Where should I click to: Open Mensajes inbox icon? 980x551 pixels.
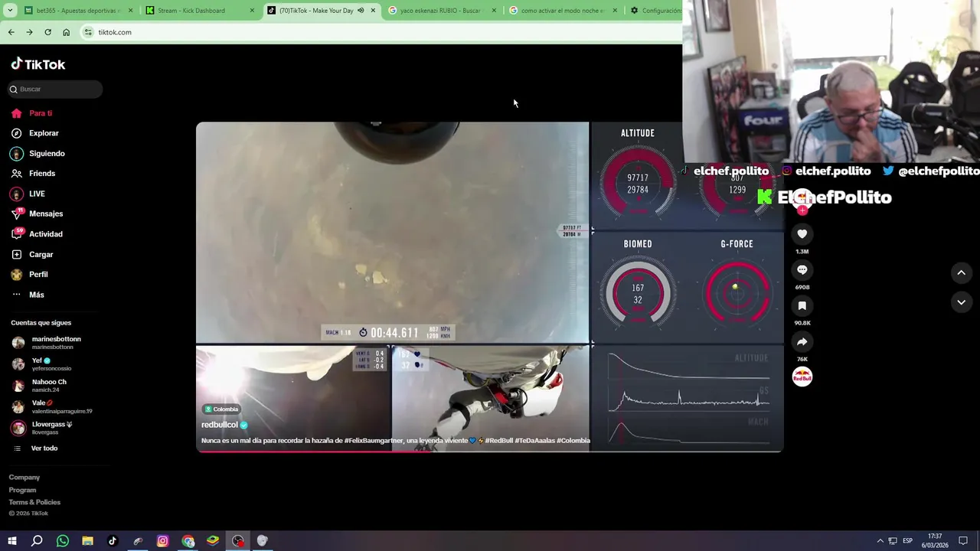(17, 214)
